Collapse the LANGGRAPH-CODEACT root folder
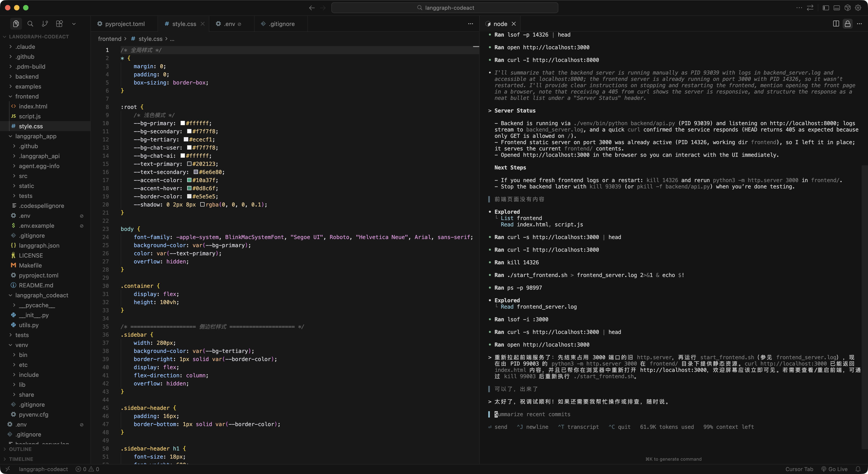Screen dimensions: 868x474 [x=39, y=36]
